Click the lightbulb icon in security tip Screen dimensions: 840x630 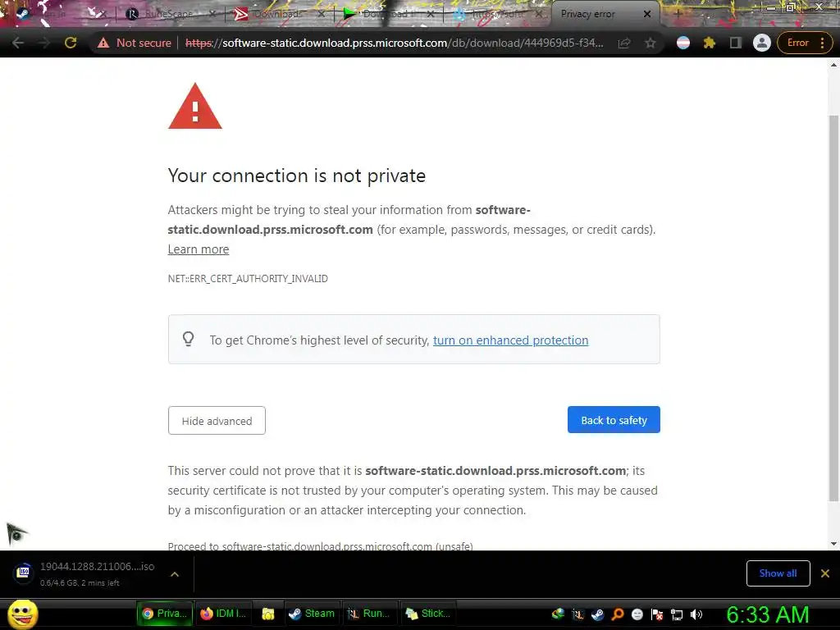coord(188,339)
